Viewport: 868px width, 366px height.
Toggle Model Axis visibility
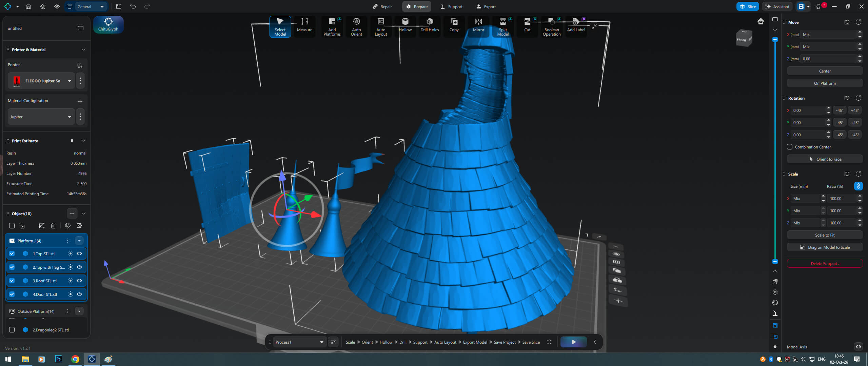(x=859, y=347)
